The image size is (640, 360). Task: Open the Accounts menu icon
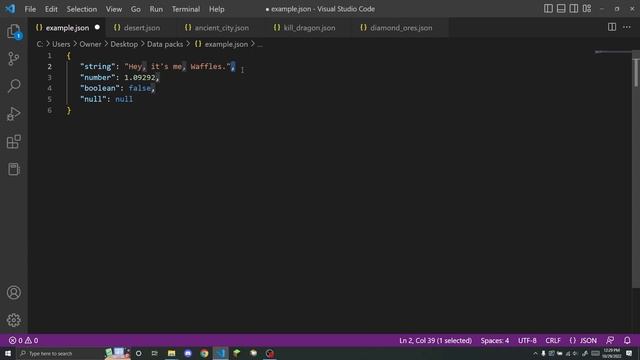13,293
